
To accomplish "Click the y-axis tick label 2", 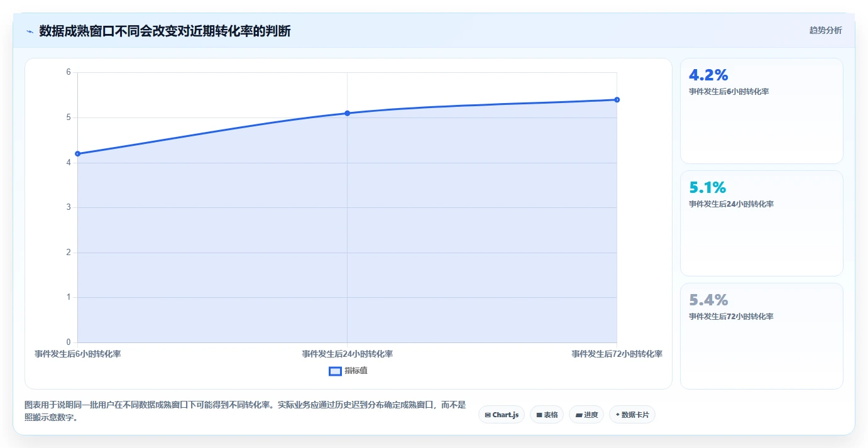I will [x=69, y=253].
